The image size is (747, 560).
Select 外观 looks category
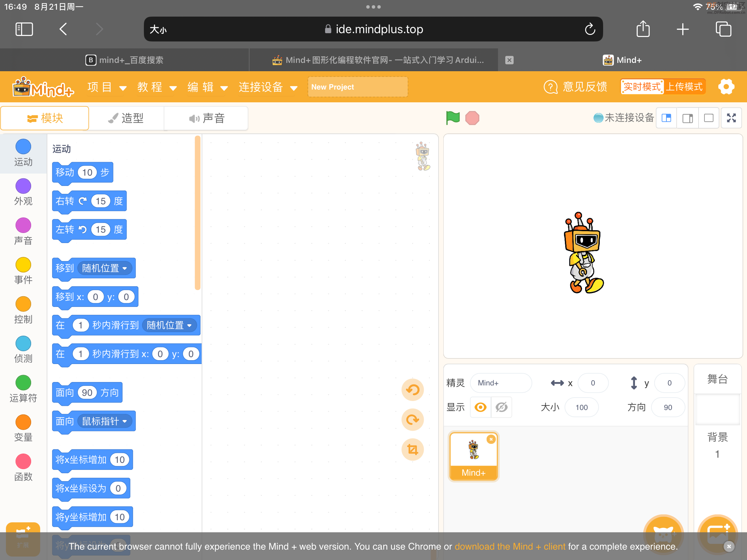coord(23,193)
